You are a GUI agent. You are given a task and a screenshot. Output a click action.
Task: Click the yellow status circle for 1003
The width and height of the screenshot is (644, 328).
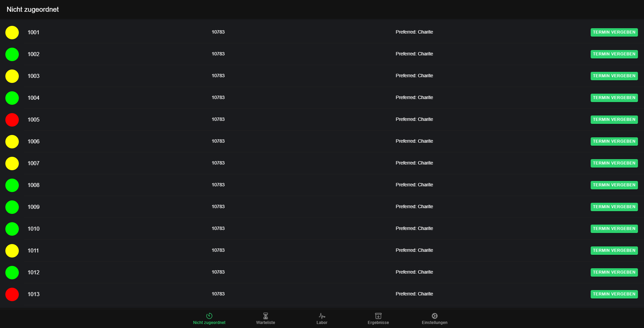[12, 76]
